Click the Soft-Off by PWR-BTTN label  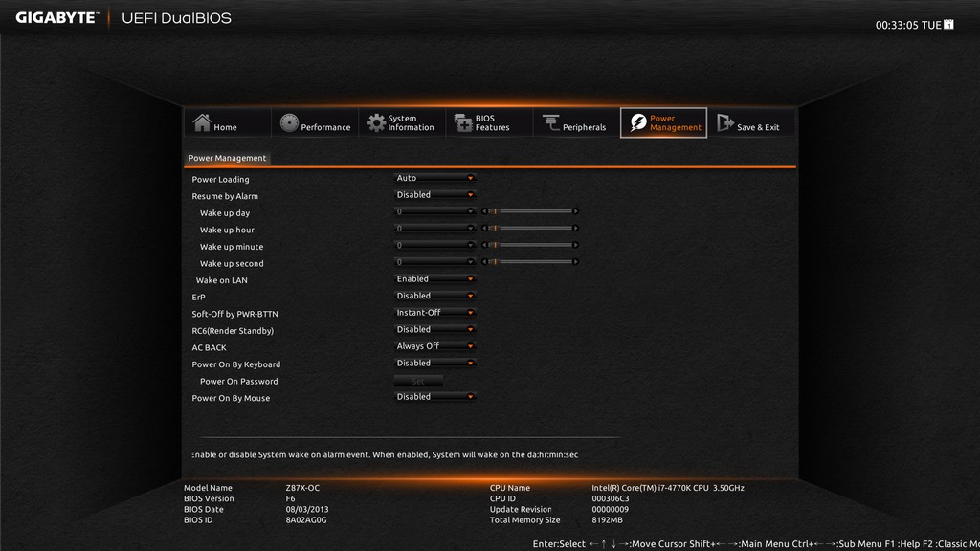[x=234, y=314]
